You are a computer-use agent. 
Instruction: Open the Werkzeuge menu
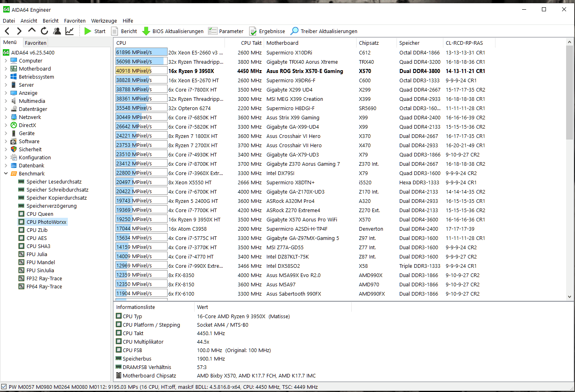tap(104, 21)
